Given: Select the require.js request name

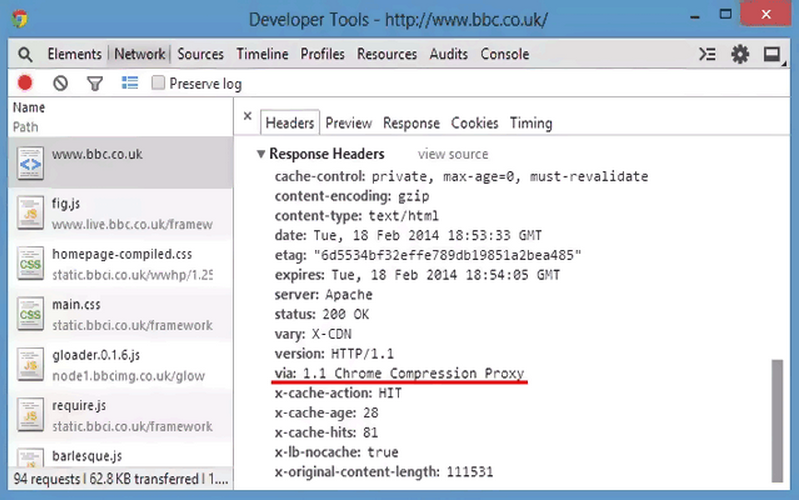Looking at the screenshot, I should pos(79,406).
